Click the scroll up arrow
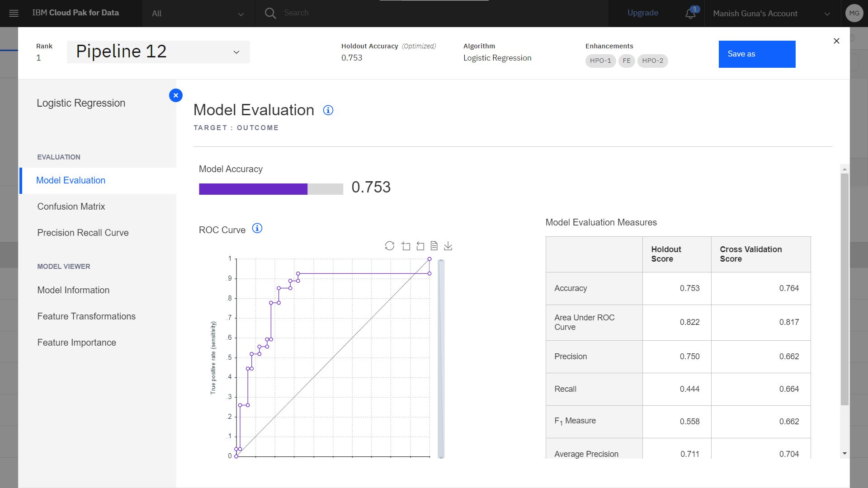The width and height of the screenshot is (868, 488). click(844, 169)
